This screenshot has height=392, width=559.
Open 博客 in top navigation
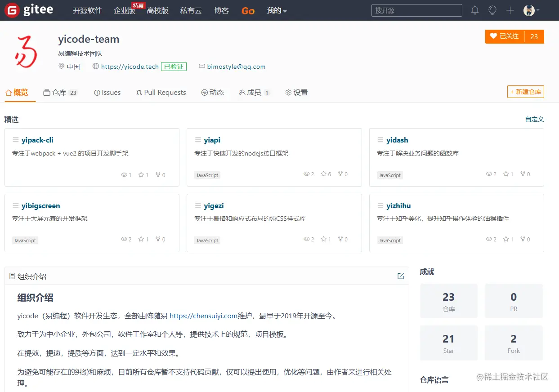point(221,10)
